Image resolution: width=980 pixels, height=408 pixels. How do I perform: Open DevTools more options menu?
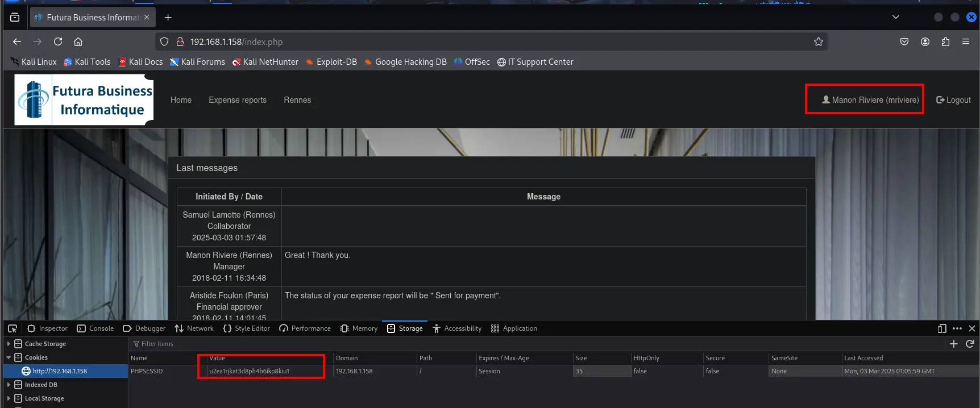957,328
